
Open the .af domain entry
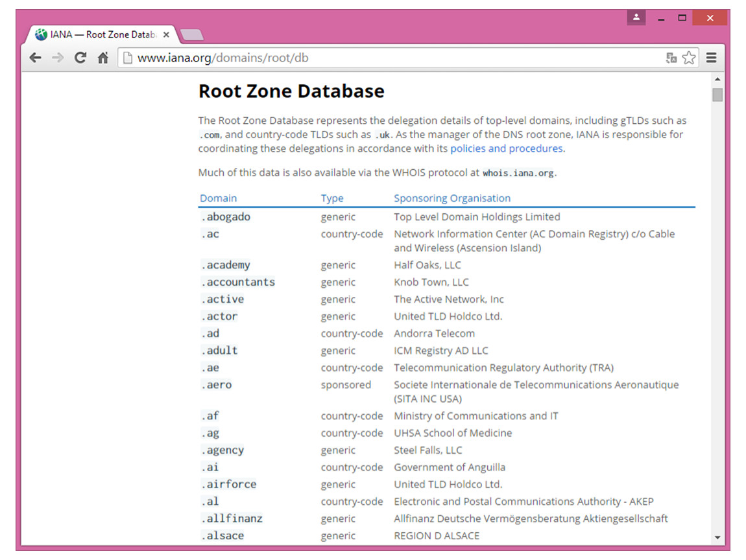pos(210,416)
